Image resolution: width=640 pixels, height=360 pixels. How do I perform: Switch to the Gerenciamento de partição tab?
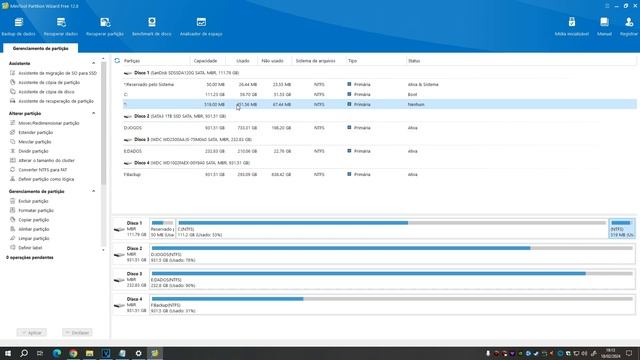(40, 49)
